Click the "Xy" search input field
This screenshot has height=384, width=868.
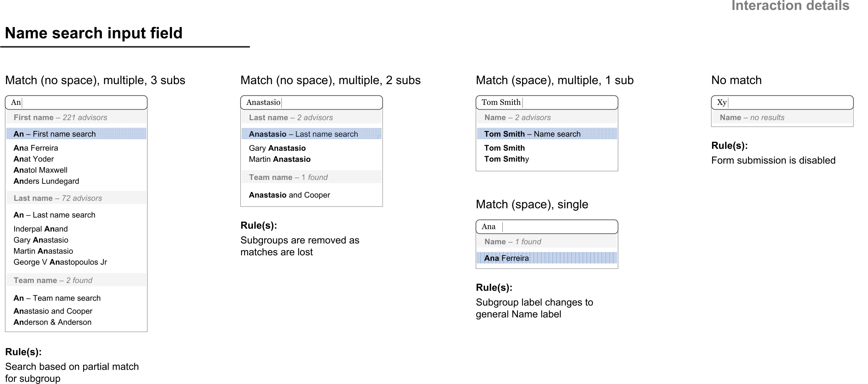coord(782,103)
